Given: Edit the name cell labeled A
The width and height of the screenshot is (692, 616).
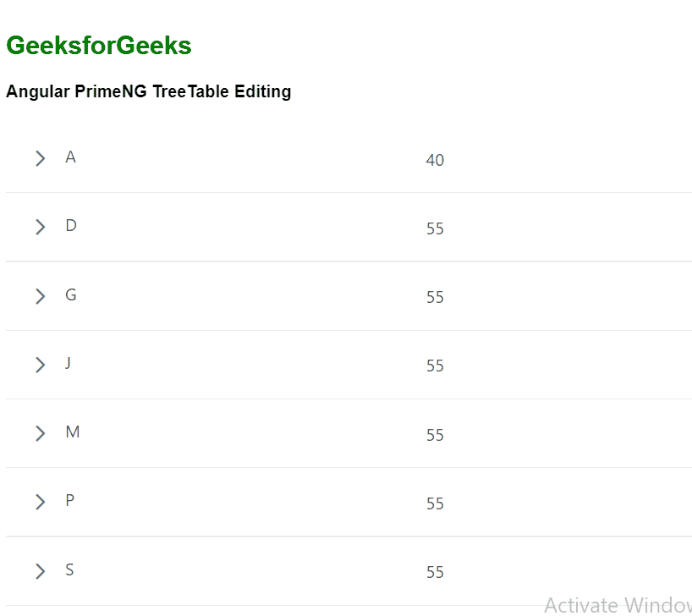Looking at the screenshot, I should (71, 157).
